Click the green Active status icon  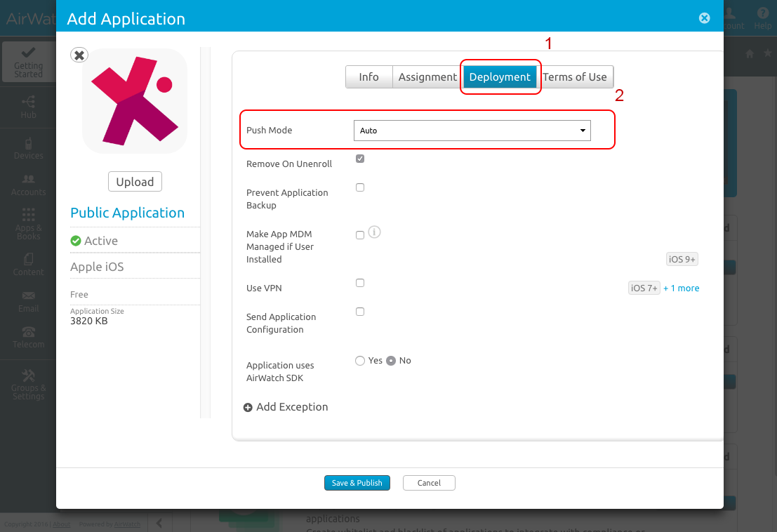tap(76, 241)
